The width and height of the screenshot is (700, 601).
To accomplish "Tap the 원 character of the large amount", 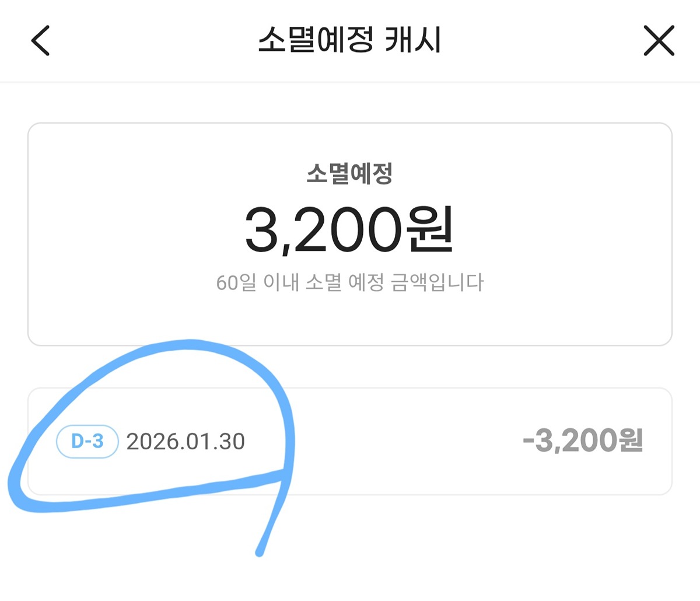I will coord(430,229).
